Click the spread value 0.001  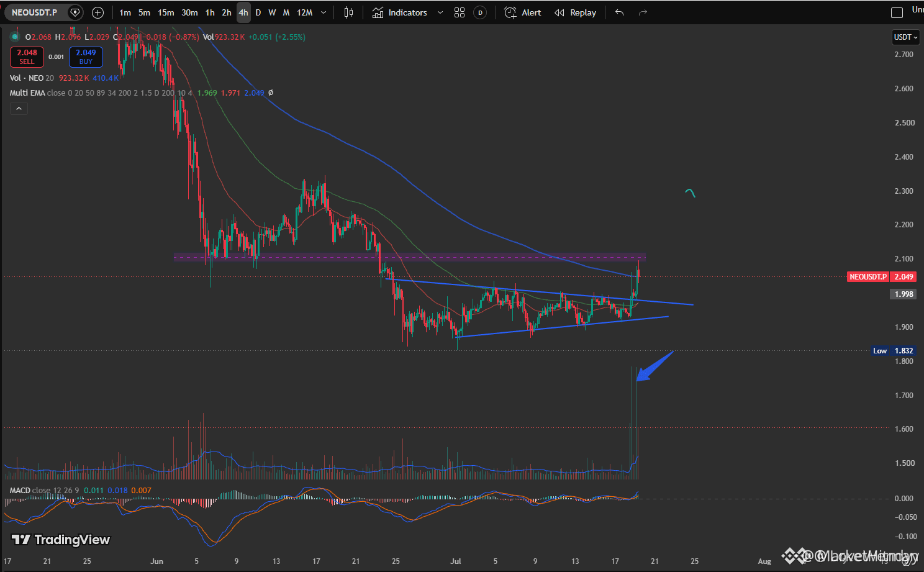point(57,57)
